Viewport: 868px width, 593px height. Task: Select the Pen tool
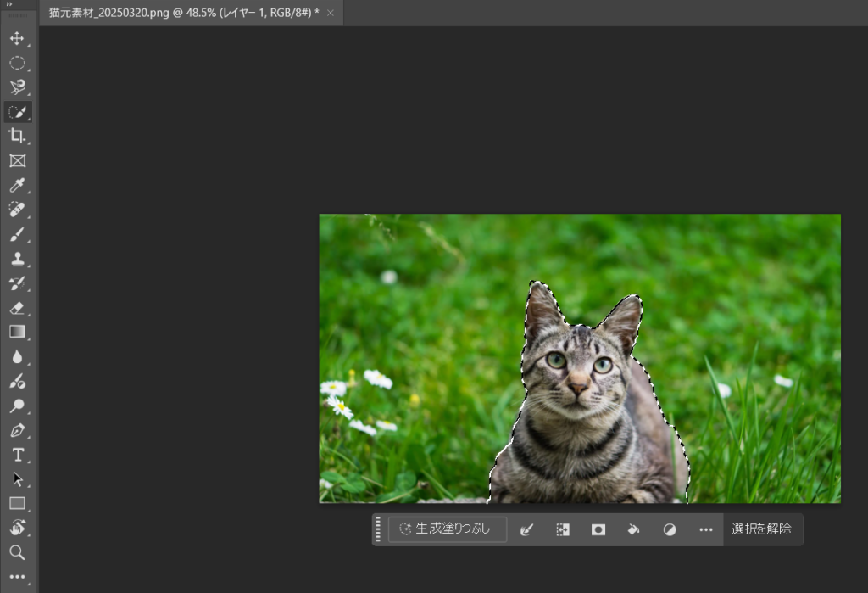point(17,430)
